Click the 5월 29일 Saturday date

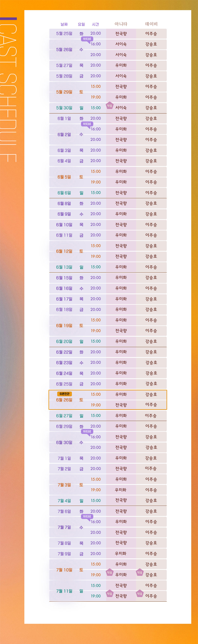coord(64,92)
